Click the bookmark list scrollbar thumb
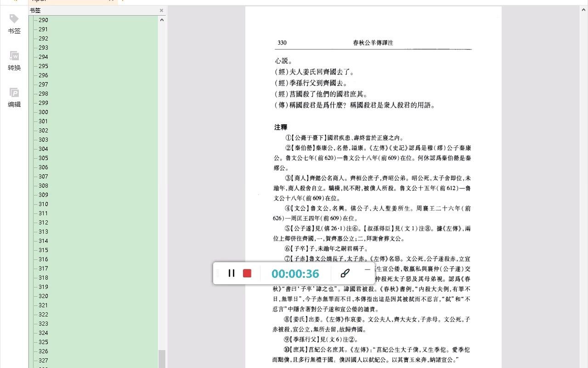Viewport: 588px width, 368px height. pyautogui.click(x=162, y=359)
